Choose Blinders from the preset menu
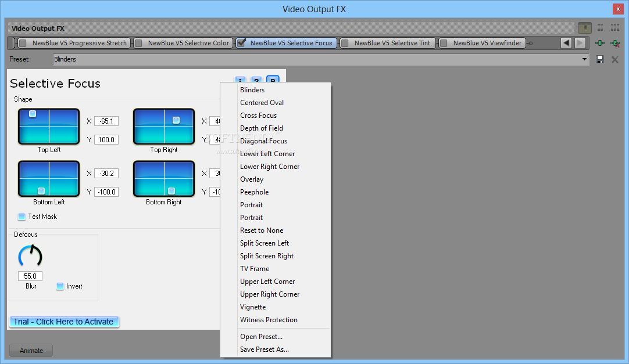This screenshot has width=629, height=364. coord(276,90)
